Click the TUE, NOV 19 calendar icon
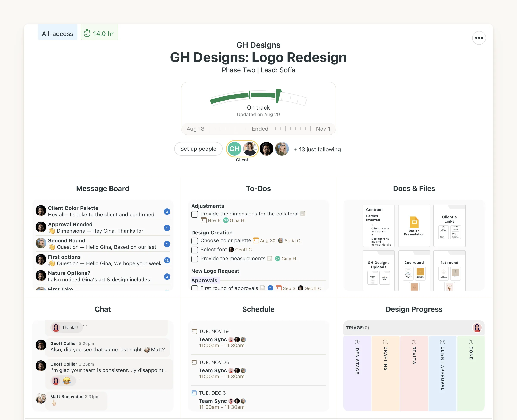 point(194,331)
